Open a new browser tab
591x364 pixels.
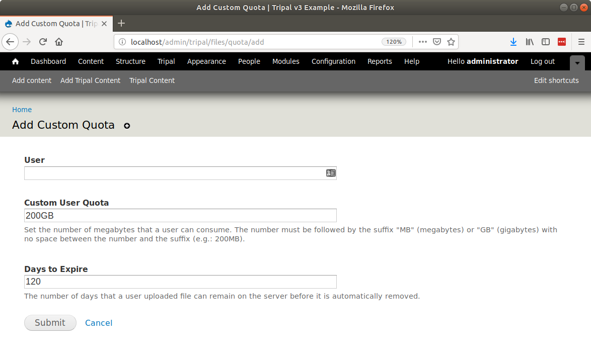coord(121,23)
